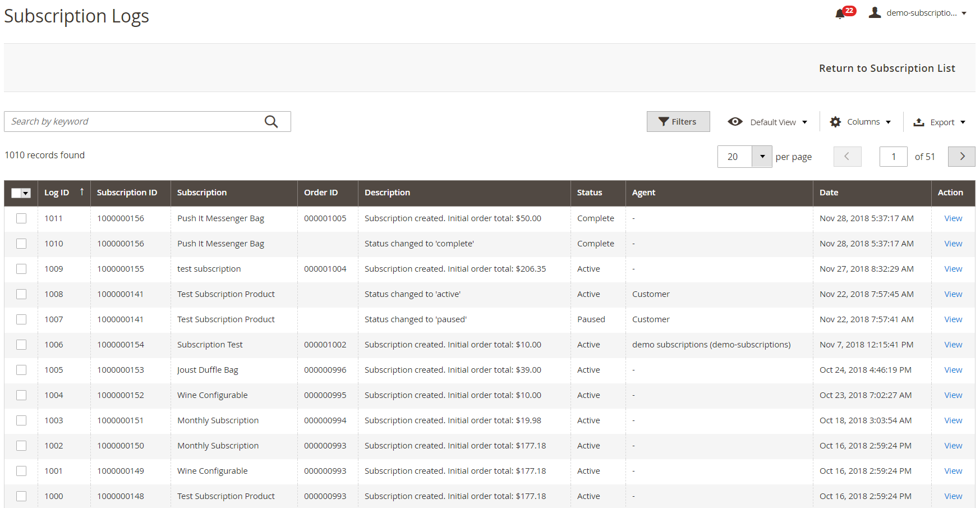Image resolution: width=980 pixels, height=508 pixels.
Task: Click the Search by keyword field
Action: point(135,122)
